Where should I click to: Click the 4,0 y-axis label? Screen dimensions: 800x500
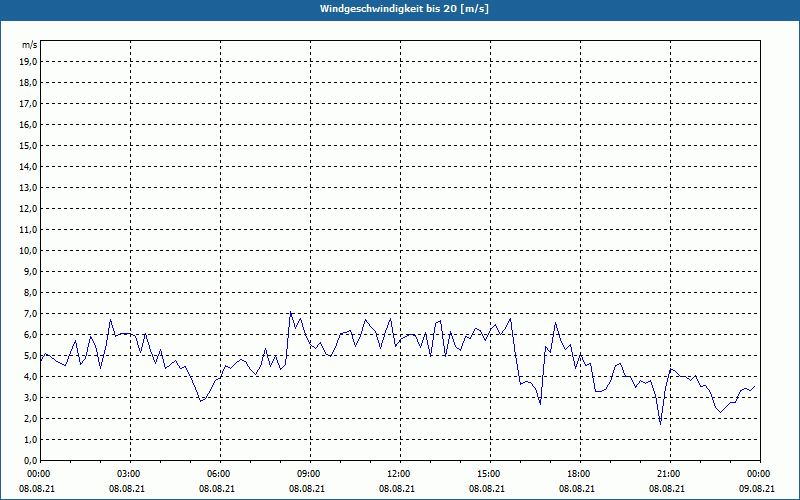(30, 377)
